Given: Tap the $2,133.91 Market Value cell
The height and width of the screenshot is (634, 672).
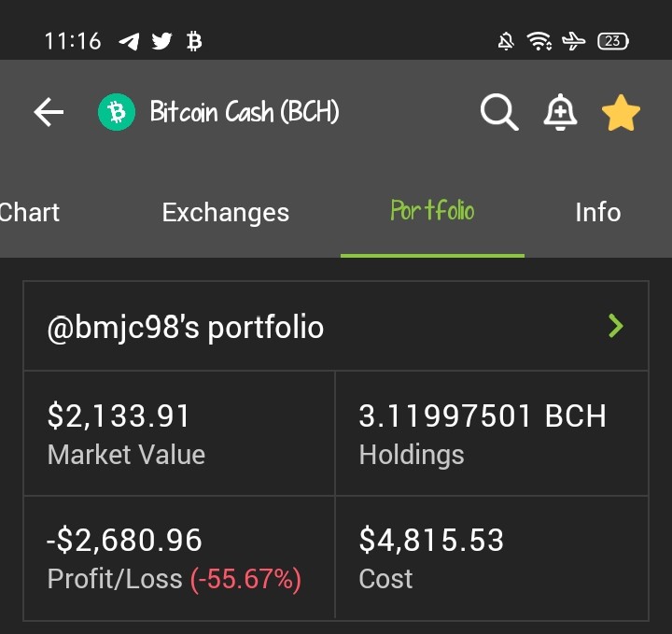Looking at the screenshot, I should pos(179,433).
